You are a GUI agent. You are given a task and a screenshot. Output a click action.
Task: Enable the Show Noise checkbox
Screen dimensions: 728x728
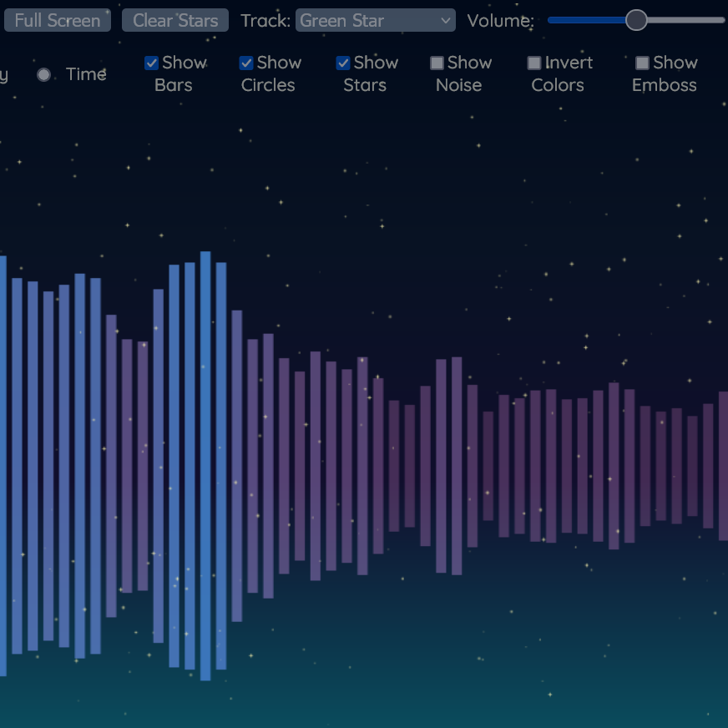point(437,63)
